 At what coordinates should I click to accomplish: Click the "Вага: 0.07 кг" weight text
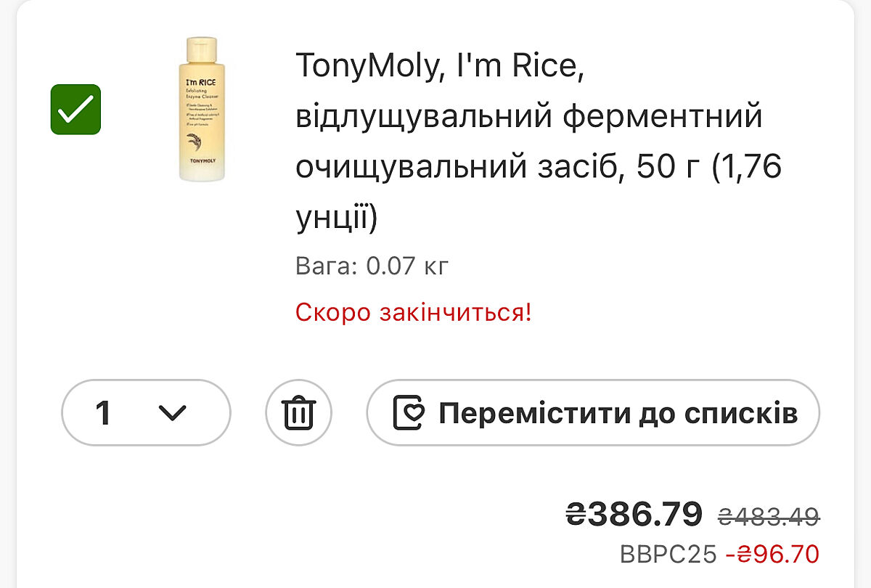click(x=372, y=266)
